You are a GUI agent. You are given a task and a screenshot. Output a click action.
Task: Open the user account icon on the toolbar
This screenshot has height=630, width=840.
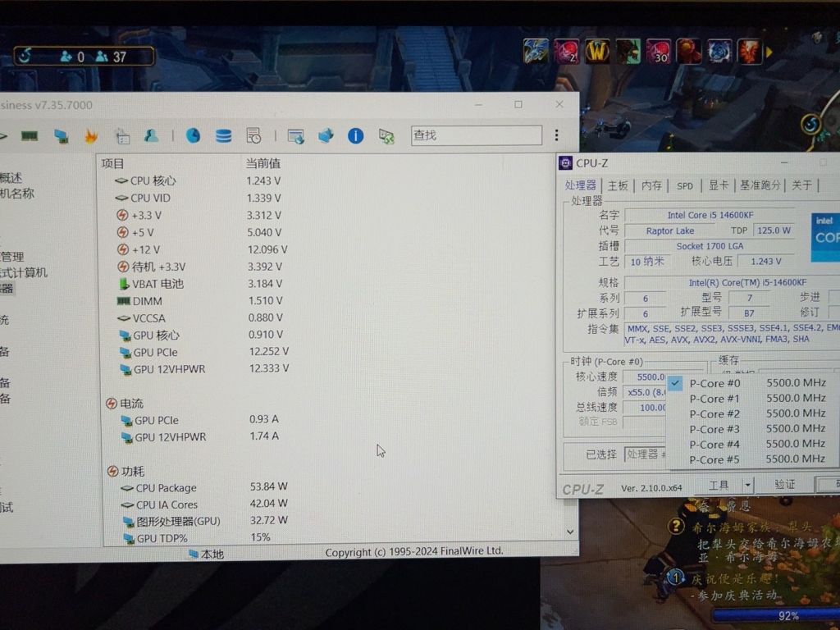[x=150, y=135]
